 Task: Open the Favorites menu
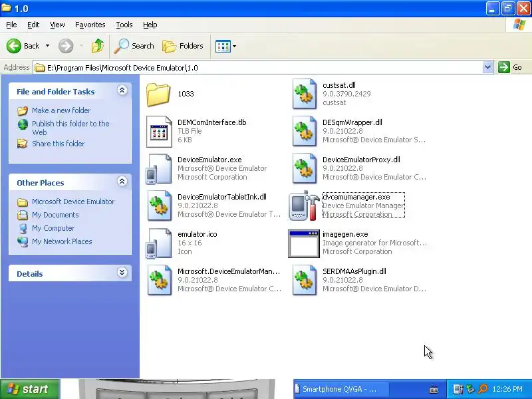(90, 25)
